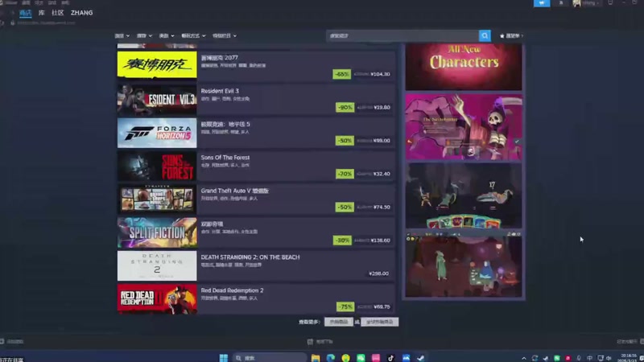
Task: Show hidden system tray icons chevron
Action: pos(524,358)
